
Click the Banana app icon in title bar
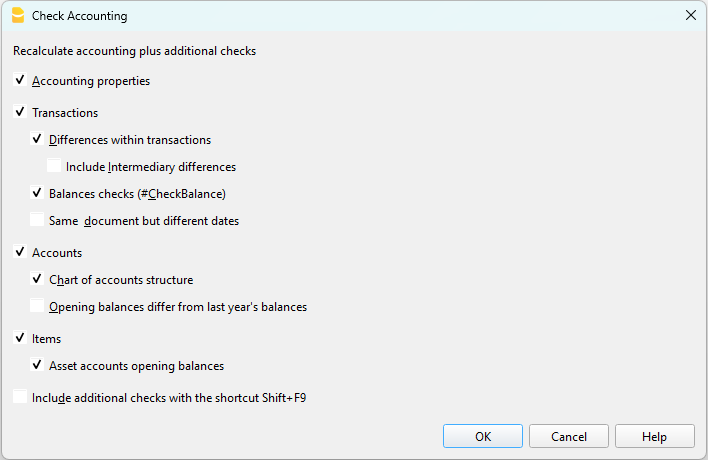[x=17, y=16]
